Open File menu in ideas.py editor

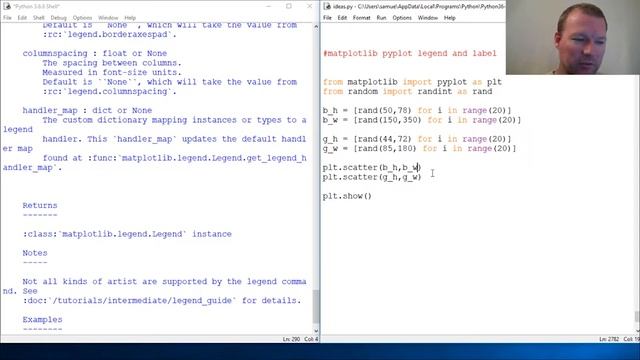point(327,18)
